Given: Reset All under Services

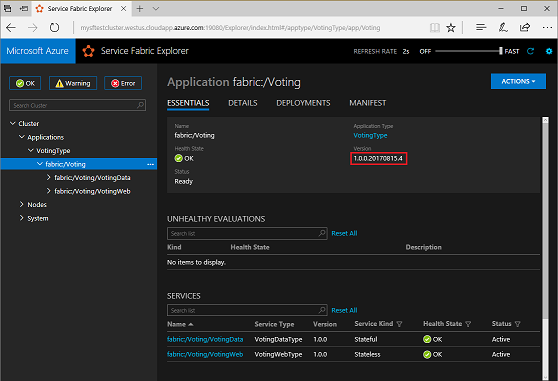Looking at the screenshot, I should [344, 310].
